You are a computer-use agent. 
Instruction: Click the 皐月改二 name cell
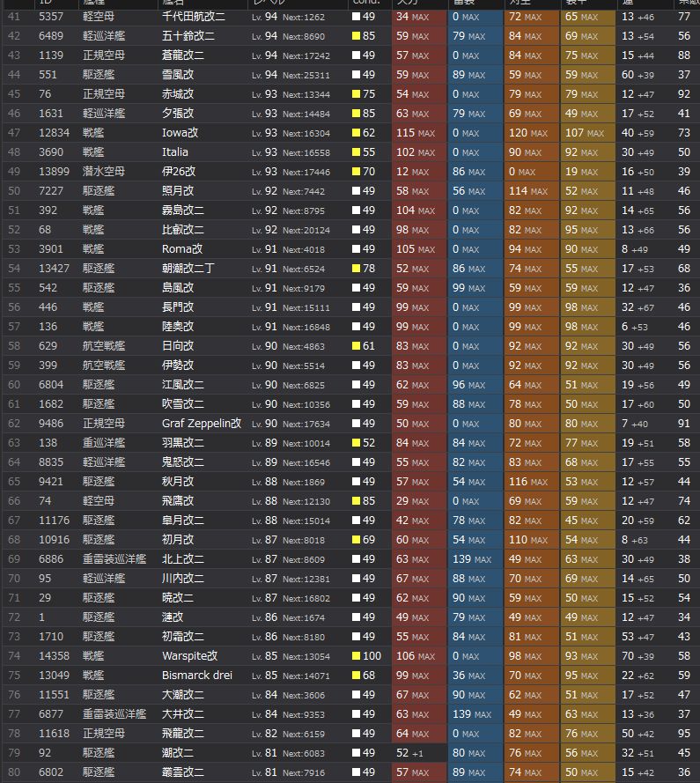click(x=183, y=521)
